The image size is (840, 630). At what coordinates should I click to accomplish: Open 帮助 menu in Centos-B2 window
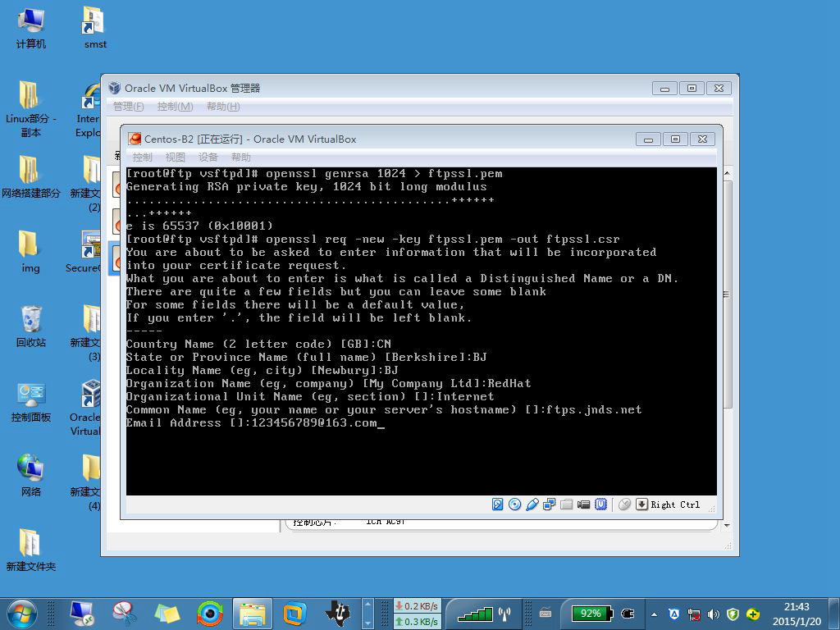tap(240, 157)
